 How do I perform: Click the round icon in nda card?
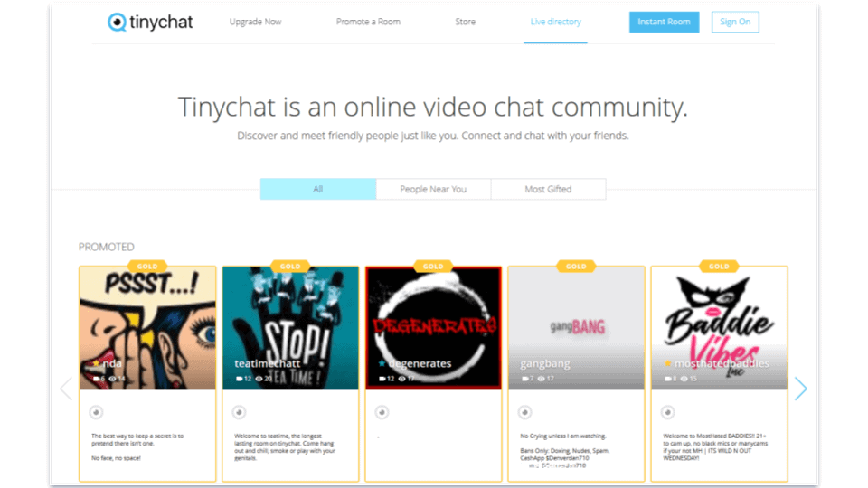[x=96, y=412]
